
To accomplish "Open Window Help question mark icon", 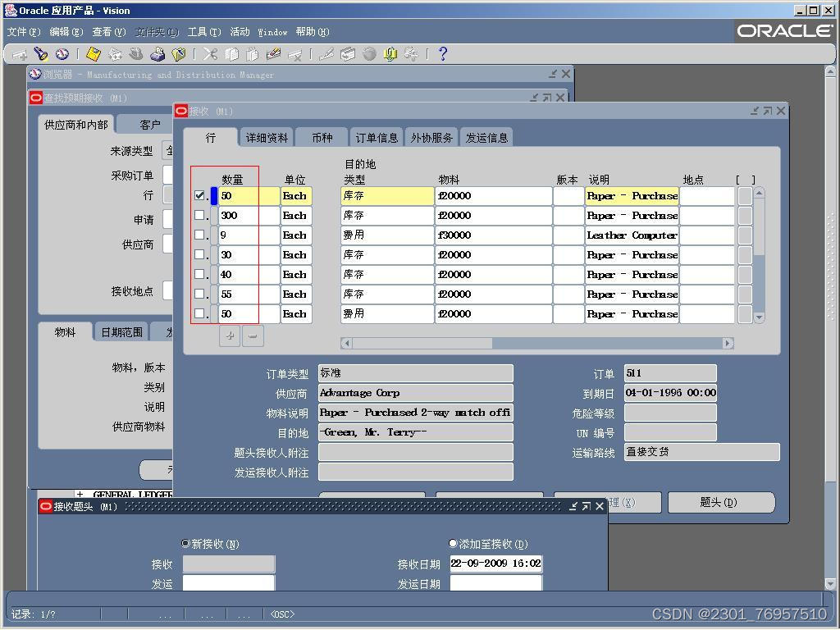I will tap(442, 54).
